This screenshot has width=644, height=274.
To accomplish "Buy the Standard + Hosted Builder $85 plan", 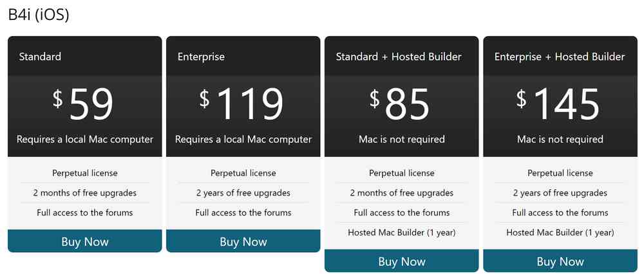I will coord(401,262).
